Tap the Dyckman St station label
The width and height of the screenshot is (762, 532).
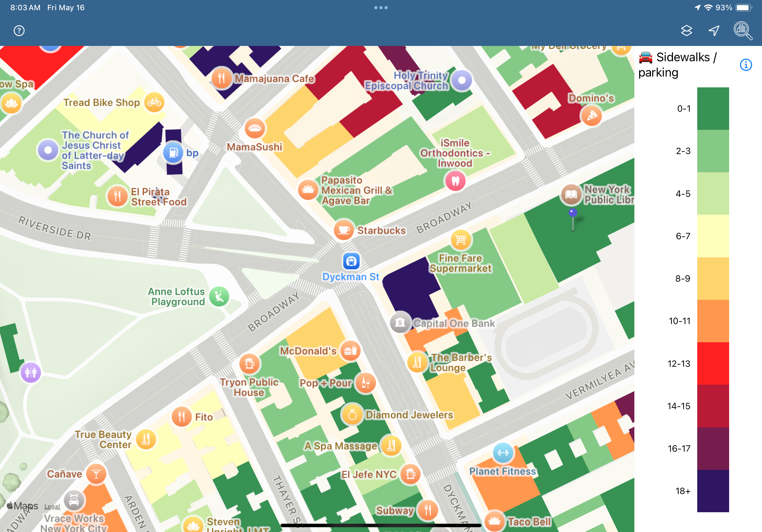351,277
